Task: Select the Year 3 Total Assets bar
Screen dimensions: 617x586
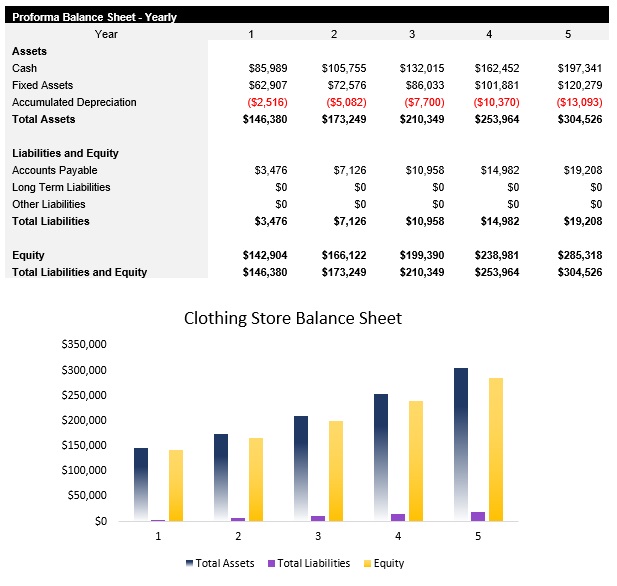Action: (301, 469)
